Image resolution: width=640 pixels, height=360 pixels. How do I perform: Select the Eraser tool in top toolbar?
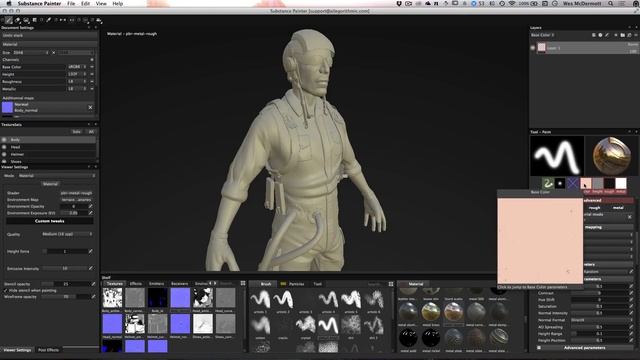[x=18, y=20]
